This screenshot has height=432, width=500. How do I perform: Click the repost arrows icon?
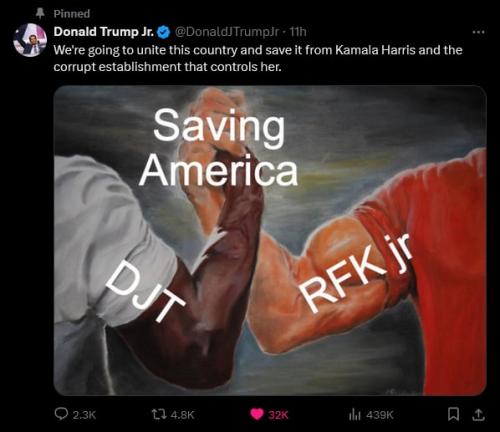(158, 415)
